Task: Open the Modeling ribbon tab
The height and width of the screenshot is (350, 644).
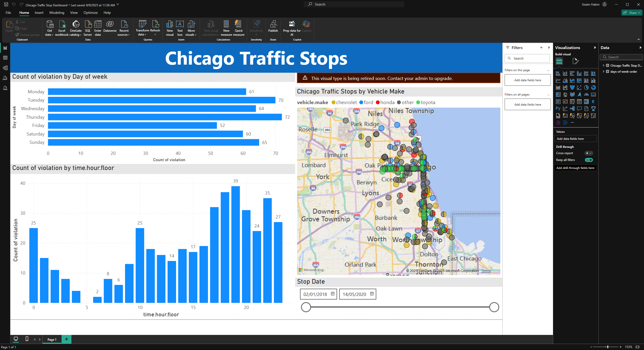Action: (x=57, y=13)
